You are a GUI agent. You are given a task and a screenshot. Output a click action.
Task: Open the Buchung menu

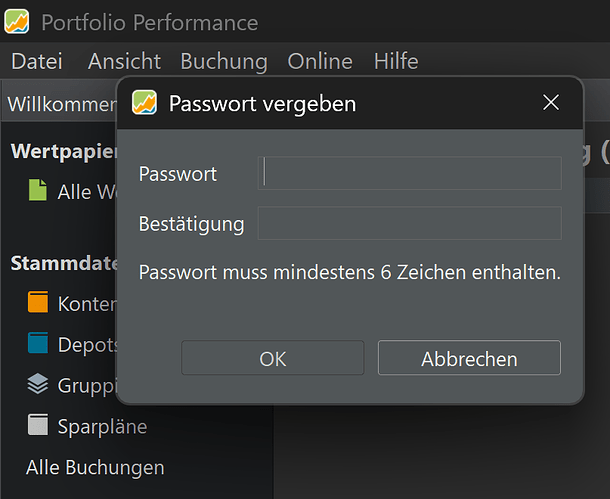(x=224, y=62)
